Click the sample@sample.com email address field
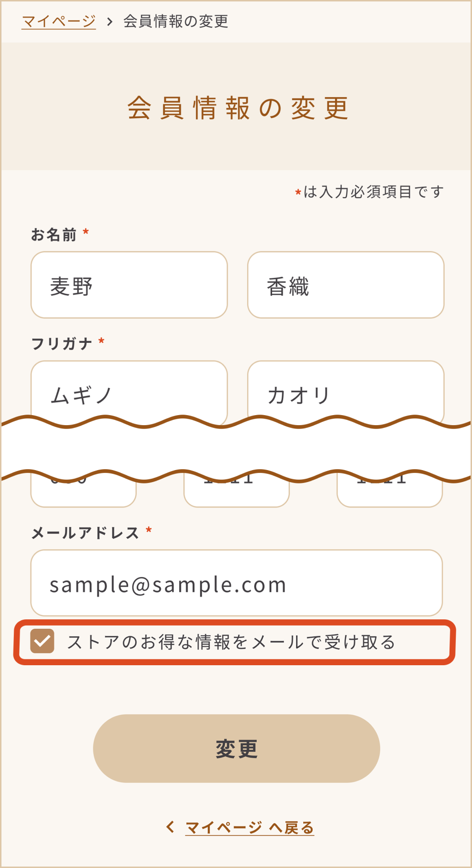Viewport: 472px width, 868px height. click(x=236, y=583)
